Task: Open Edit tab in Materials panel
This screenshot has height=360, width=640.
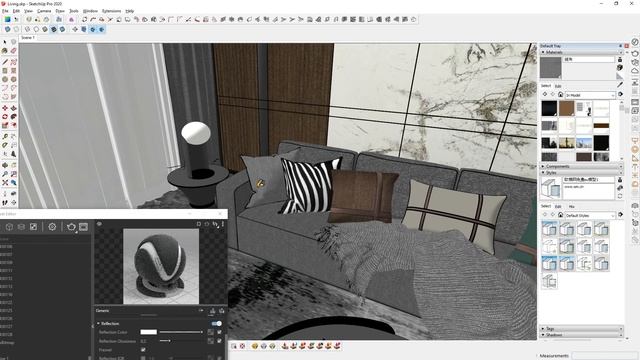Action: [558, 86]
